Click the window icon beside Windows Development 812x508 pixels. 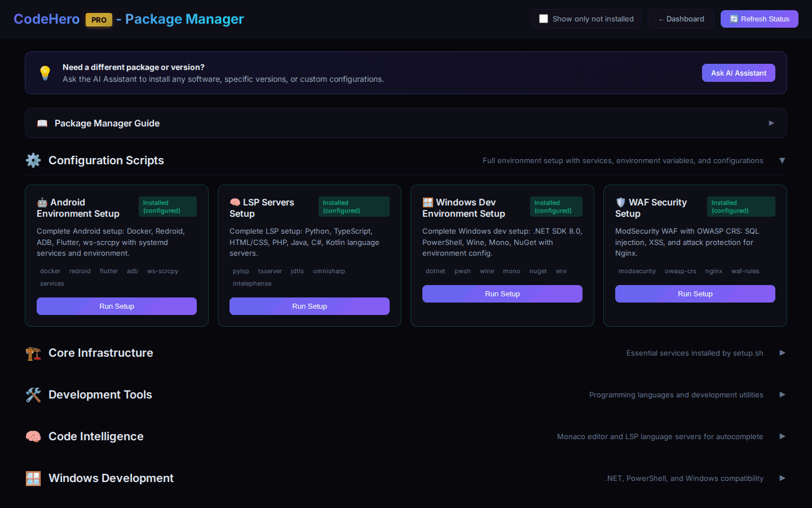[33, 478]
